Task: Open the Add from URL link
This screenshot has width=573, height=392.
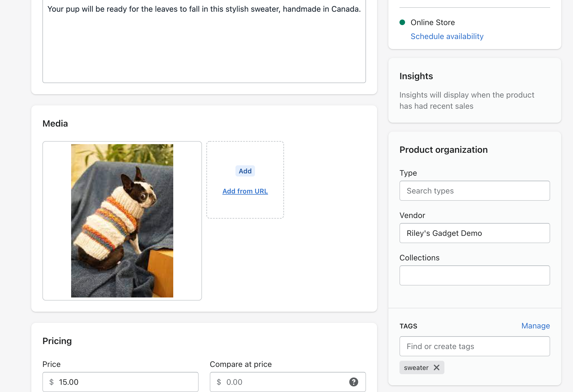Action: point(245,191)
